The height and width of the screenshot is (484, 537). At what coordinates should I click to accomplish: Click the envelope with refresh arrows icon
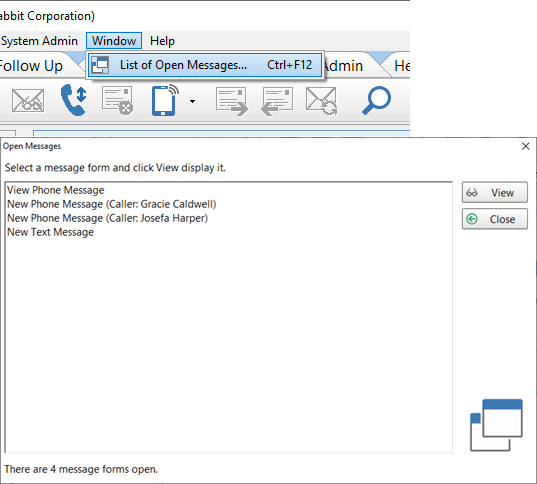(321, 101)
